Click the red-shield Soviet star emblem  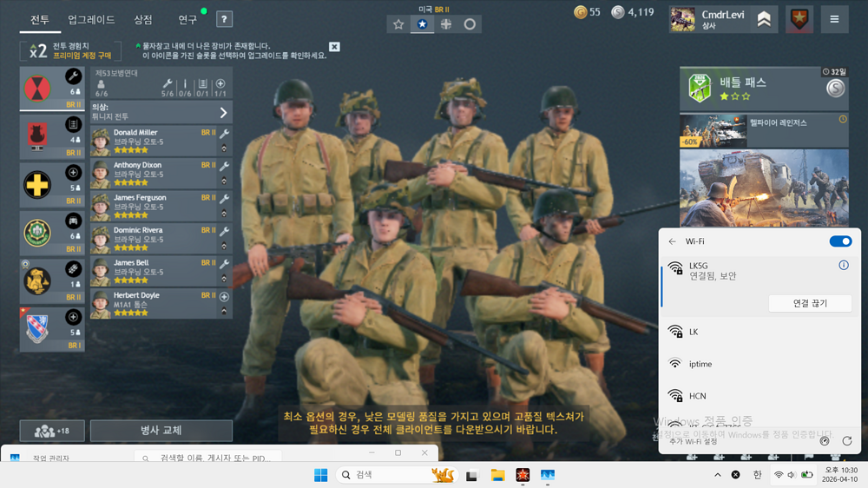coord(799,18)
